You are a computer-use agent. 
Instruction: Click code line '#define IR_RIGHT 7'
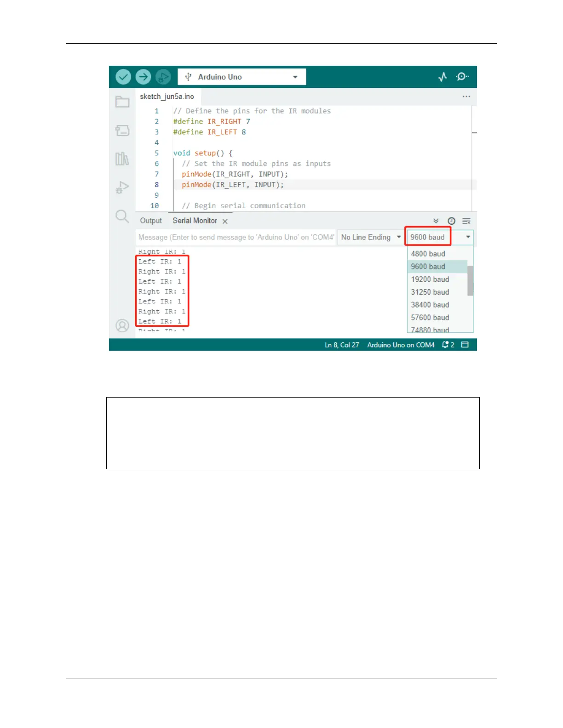[212, 121]
